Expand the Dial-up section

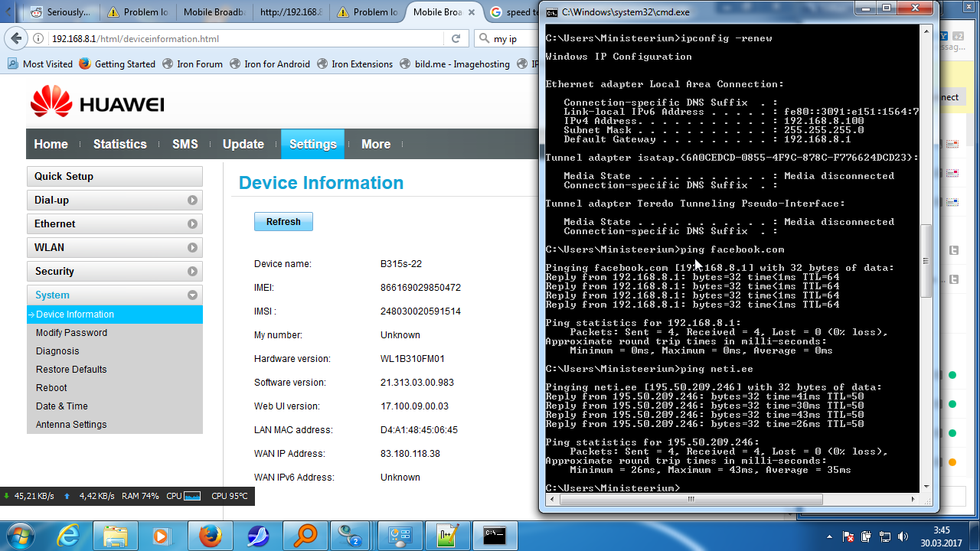(115, 200)
